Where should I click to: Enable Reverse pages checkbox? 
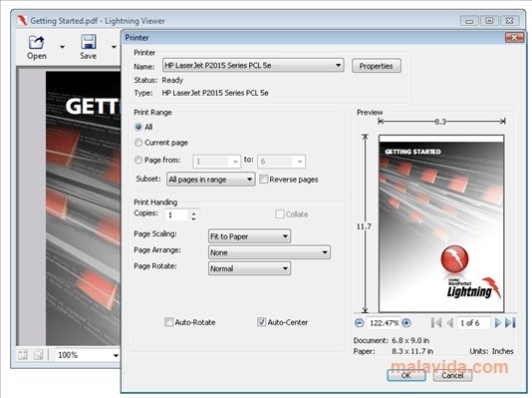[x=264, y=179]
